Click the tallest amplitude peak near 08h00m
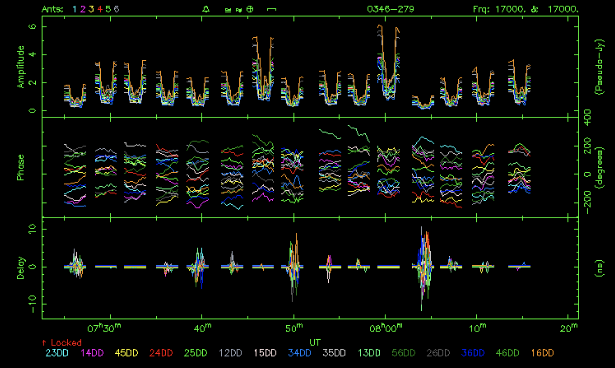615x368 pixels. pos(388,61)
